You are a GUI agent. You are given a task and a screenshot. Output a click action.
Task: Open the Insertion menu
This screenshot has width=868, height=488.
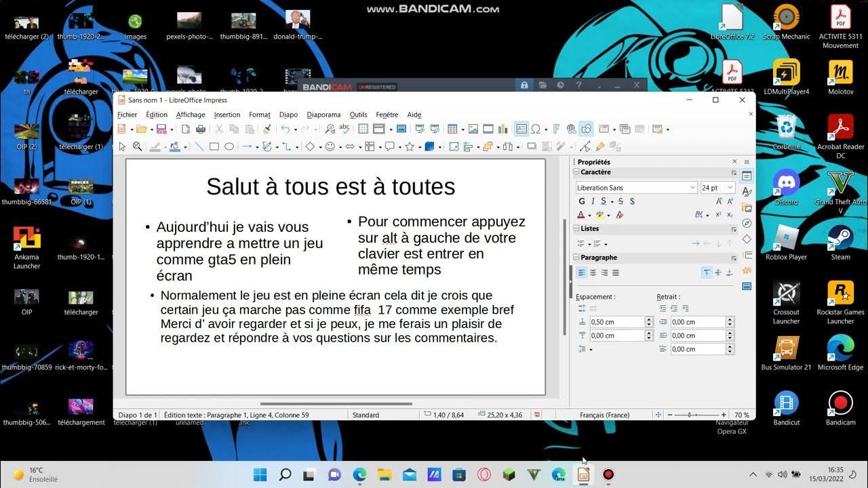coord(227,115)
